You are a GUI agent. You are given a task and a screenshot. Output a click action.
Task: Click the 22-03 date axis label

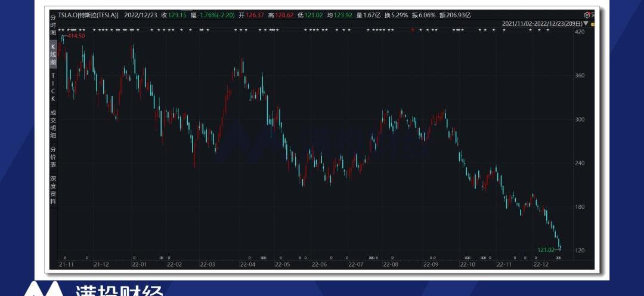tap(208, 264)
